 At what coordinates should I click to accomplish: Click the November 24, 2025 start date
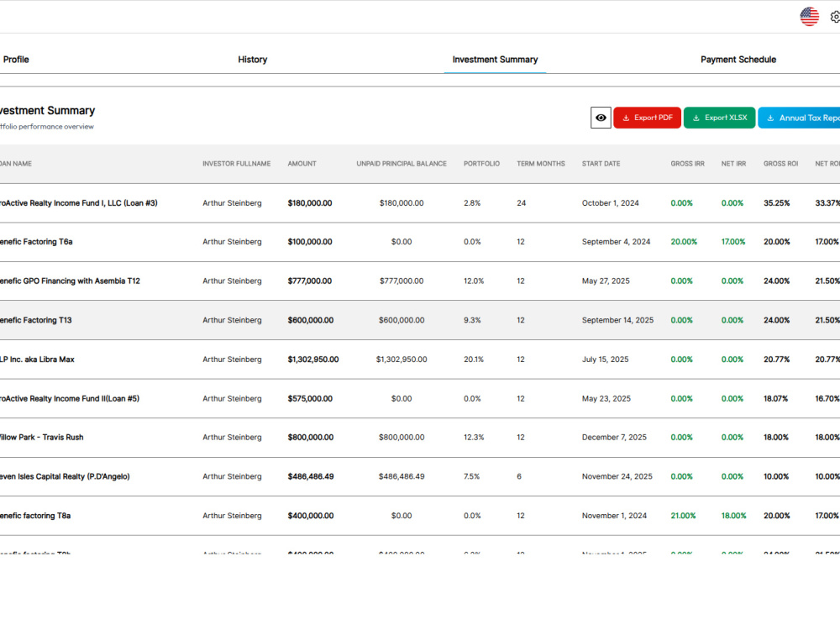tap(617, 477)
